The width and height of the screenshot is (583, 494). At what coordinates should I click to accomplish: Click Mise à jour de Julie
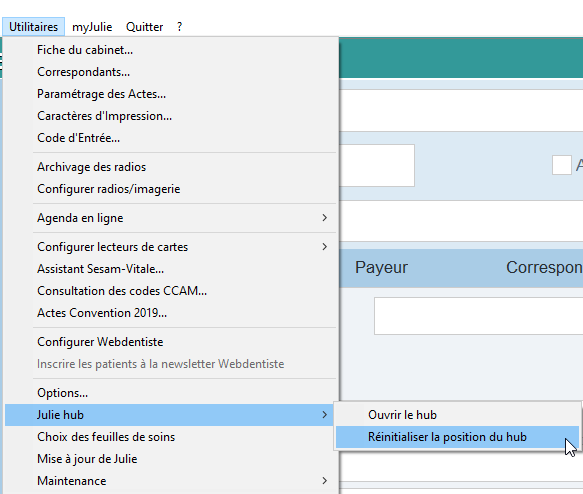(171, 459)
